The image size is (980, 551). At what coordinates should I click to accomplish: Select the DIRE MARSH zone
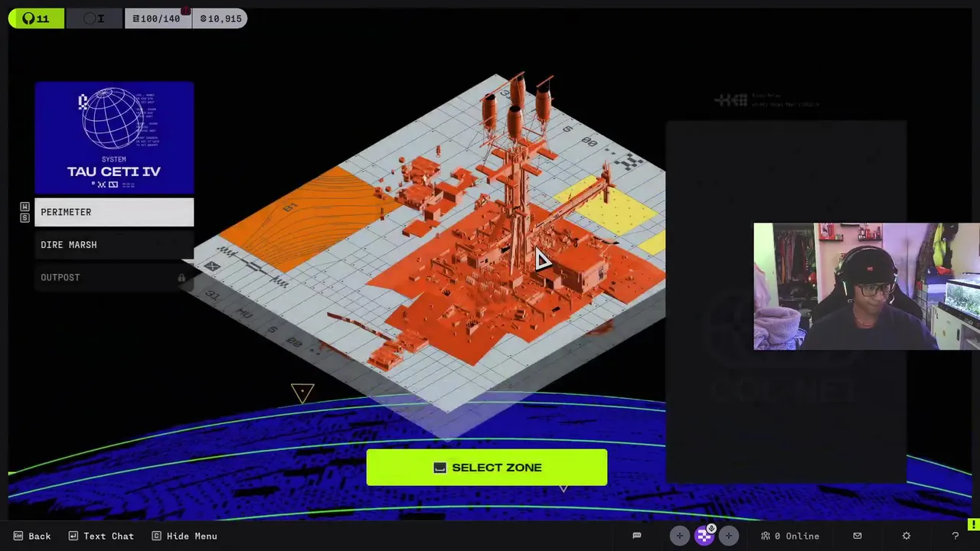114,245
